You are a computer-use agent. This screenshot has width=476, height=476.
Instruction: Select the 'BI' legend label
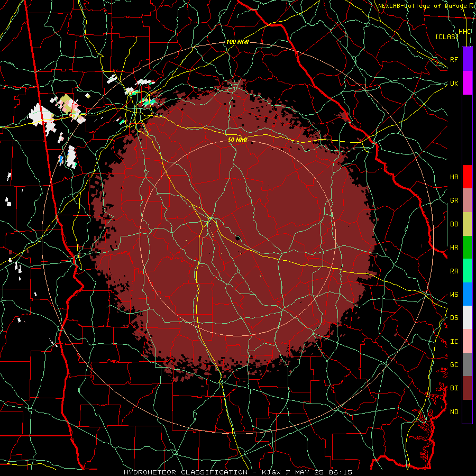pyautogui.click(x=454, y=388)
